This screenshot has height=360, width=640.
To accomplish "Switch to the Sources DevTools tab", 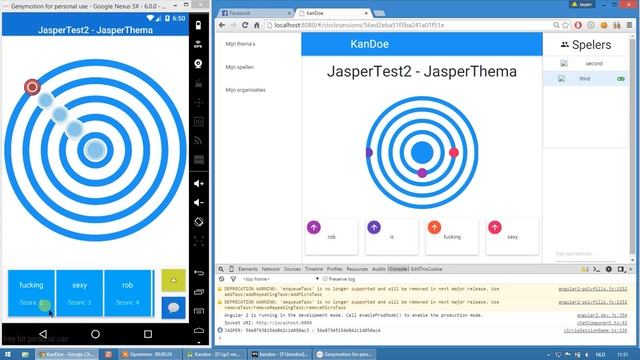I will pyautogui.click(x=292, y=269).
